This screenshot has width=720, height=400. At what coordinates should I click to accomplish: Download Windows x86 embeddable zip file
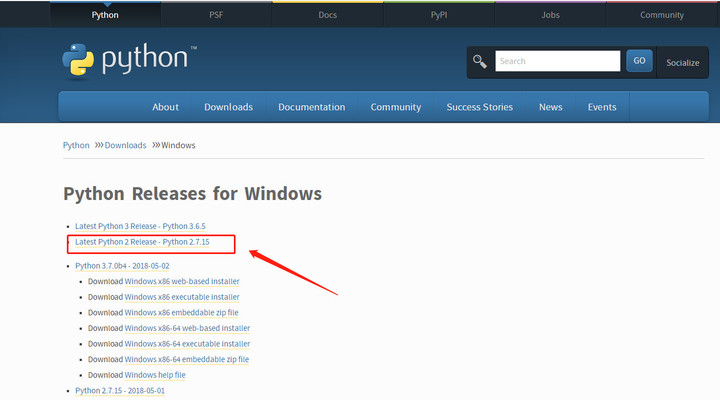(181, 313)
